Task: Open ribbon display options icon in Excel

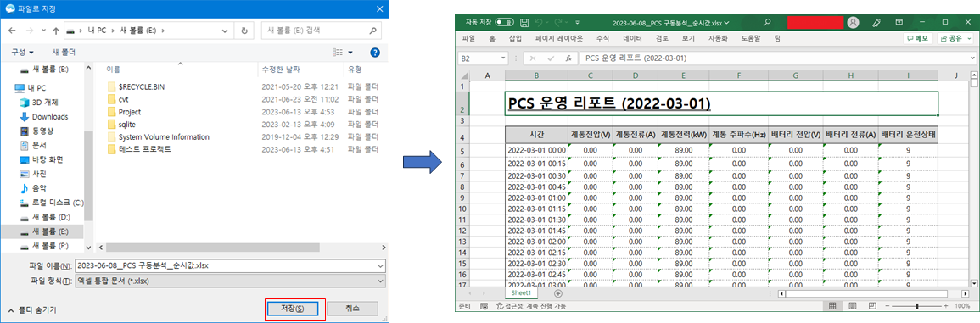Action: point(899,23)
